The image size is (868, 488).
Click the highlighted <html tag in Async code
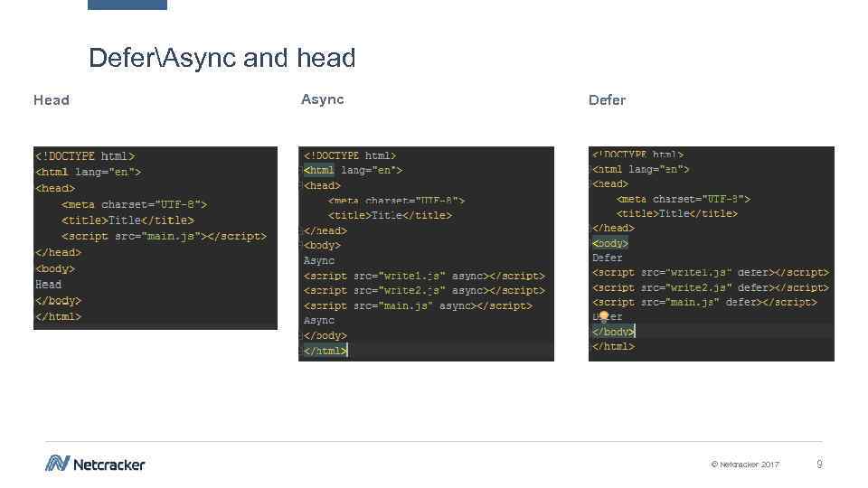319,171
